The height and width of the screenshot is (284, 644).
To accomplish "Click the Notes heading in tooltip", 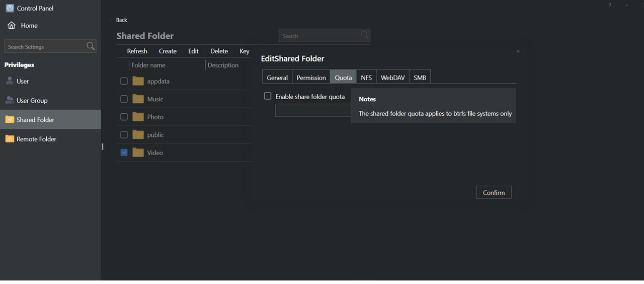I will click(367, 99).
